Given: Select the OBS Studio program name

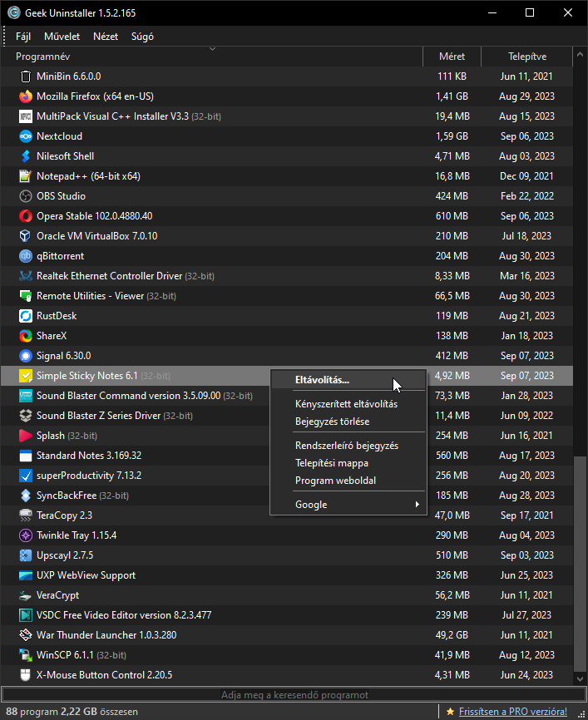Looking at the screenshot, I should coord(61,196).
